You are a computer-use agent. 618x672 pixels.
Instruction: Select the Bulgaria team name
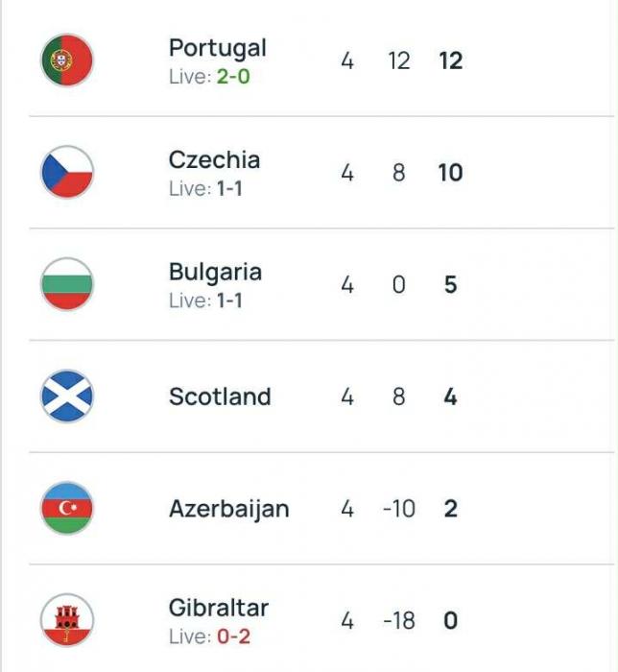coord(215,272)
